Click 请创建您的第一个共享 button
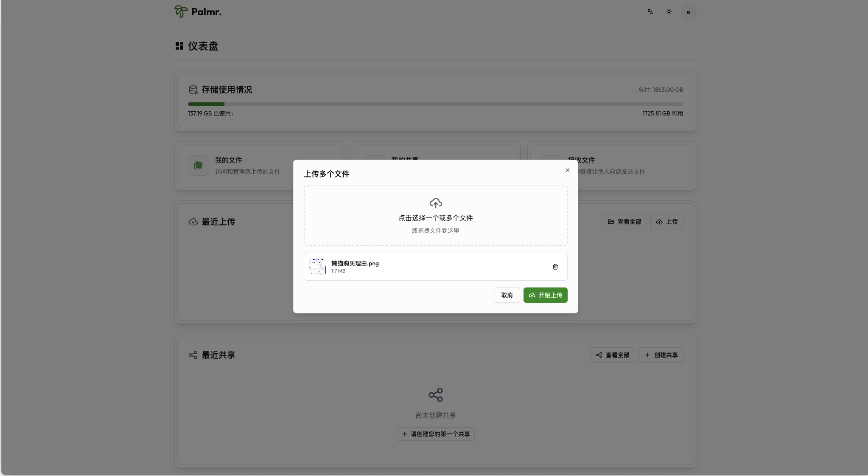868x476 pixels. click(x=436, y=434)
